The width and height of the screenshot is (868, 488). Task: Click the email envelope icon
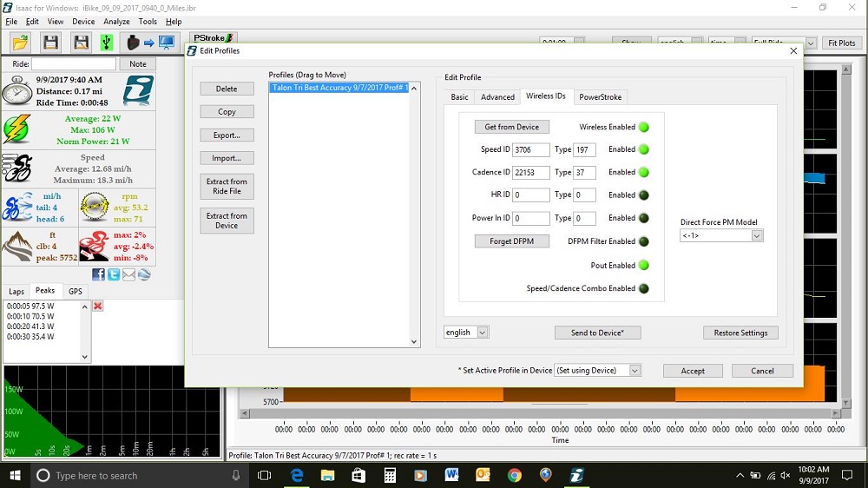[x=128, y=274]
